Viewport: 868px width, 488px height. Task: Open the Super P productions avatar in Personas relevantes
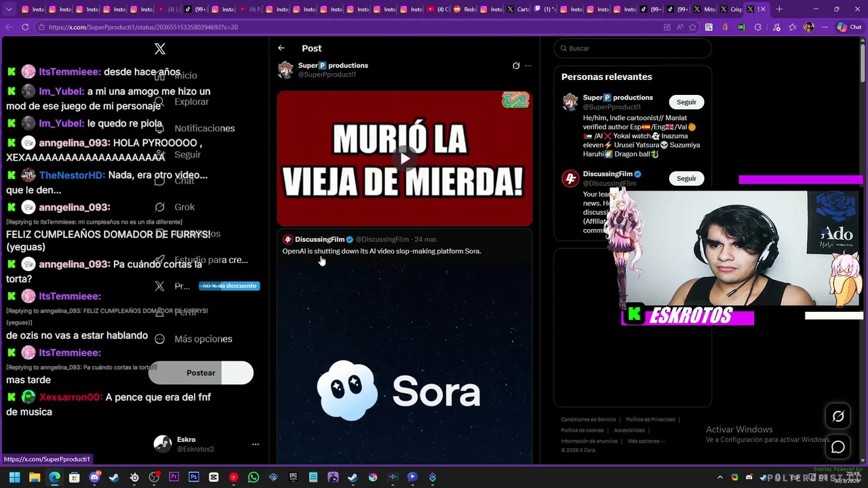tap(570, 102)
